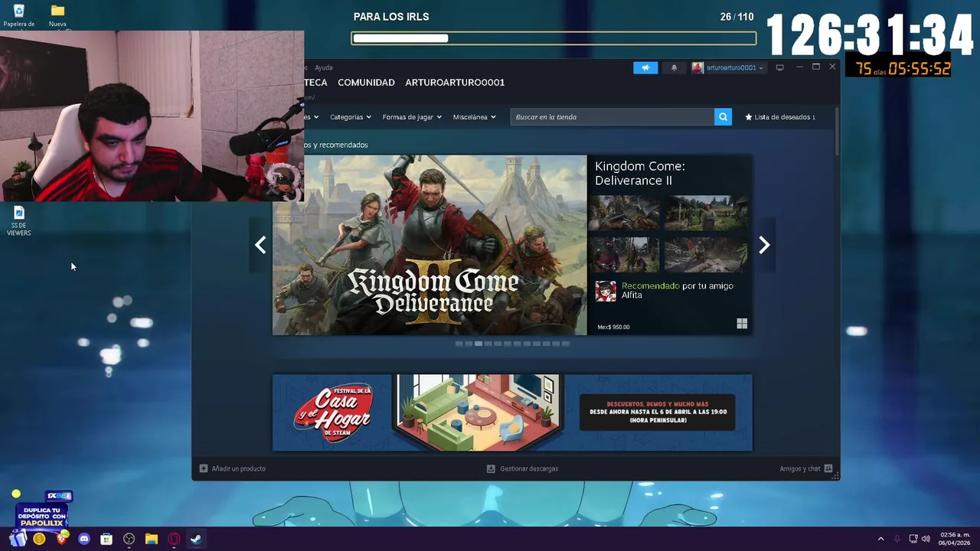The width and height of the screenshot is (980, 551).
Task: Go to previous featured game
Action: (260, 245)
